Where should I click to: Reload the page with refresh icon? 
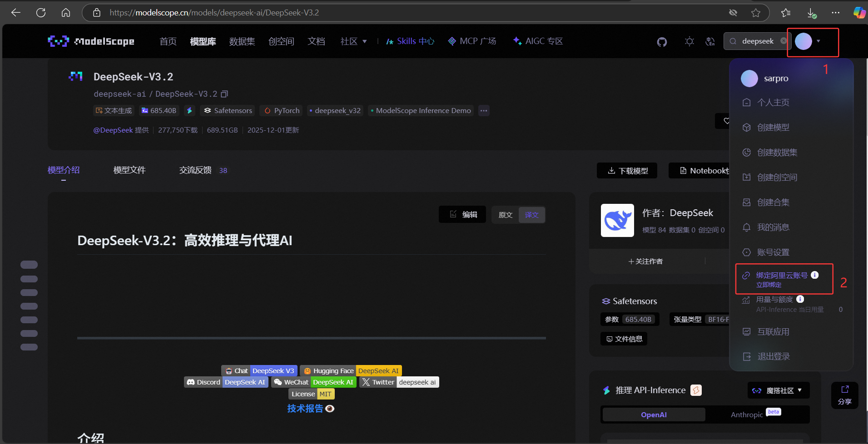click(x=41, y=13)
